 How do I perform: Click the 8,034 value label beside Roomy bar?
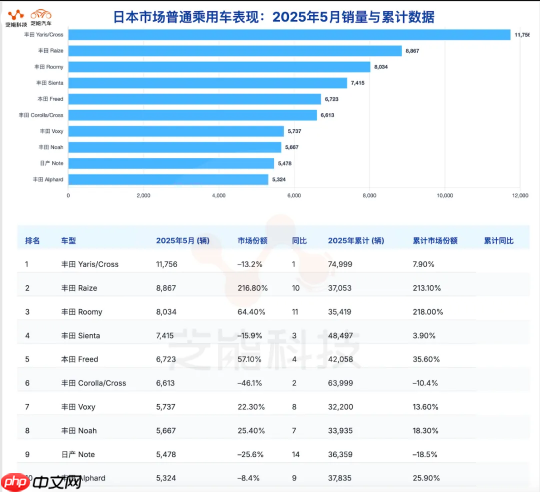tap(381, 67)
